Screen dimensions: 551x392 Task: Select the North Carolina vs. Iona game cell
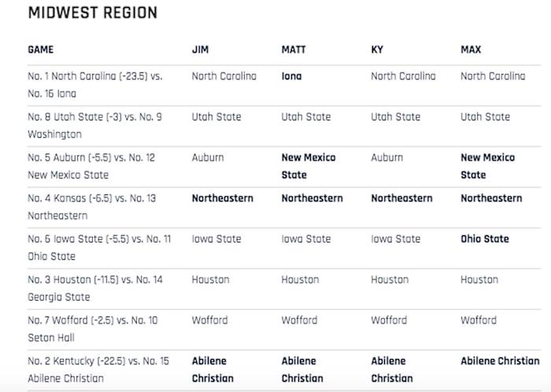94,85
